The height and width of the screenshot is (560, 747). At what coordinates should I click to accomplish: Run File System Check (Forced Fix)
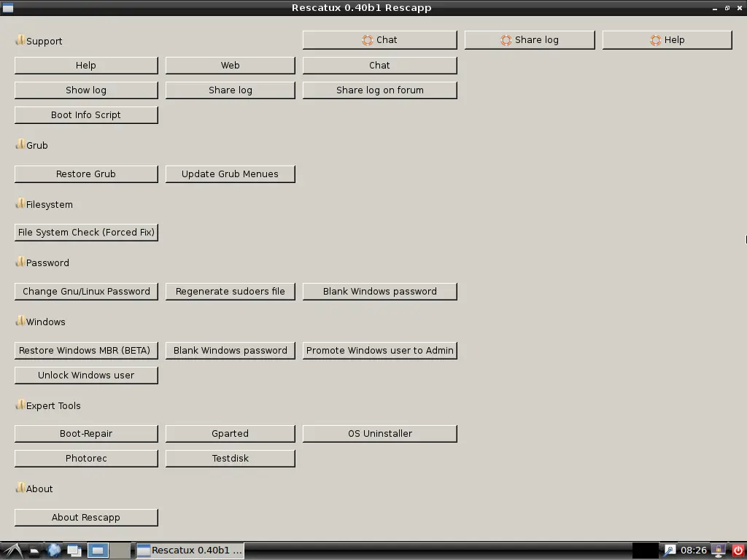(x=86, y=233)
